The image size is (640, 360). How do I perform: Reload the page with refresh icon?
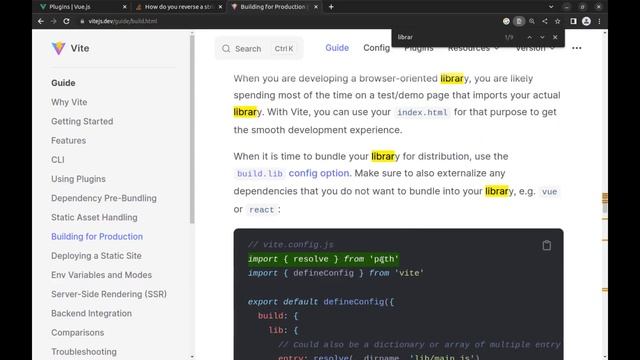pos(66,21)
